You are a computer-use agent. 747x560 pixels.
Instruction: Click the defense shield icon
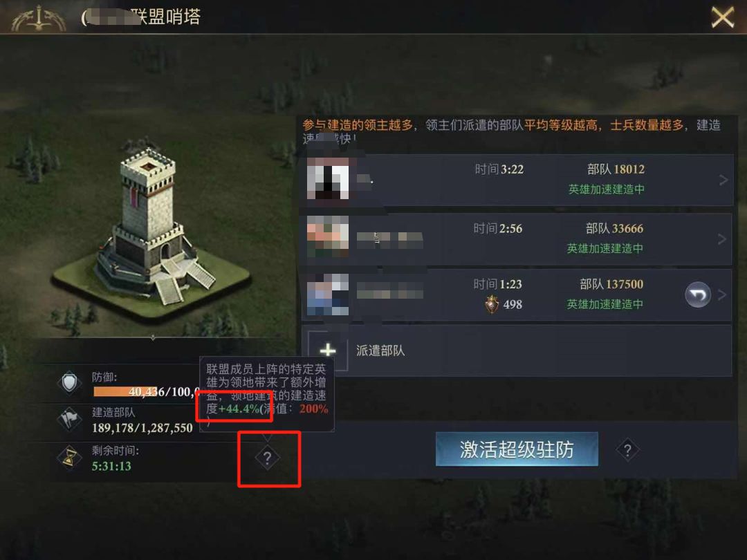pyautogui.click(x=70, y=382)
